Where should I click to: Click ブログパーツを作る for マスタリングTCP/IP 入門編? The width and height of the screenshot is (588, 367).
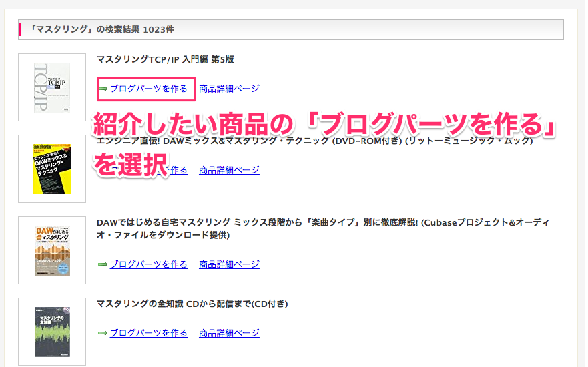click(148, 89)
